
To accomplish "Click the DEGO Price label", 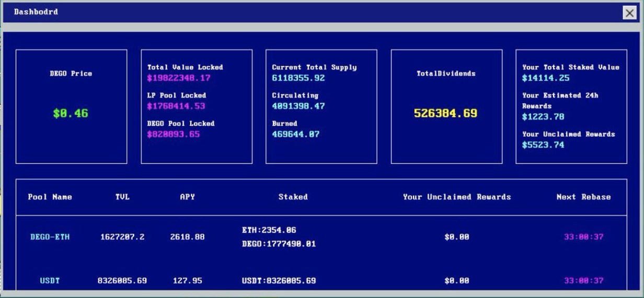I will 71,74.
